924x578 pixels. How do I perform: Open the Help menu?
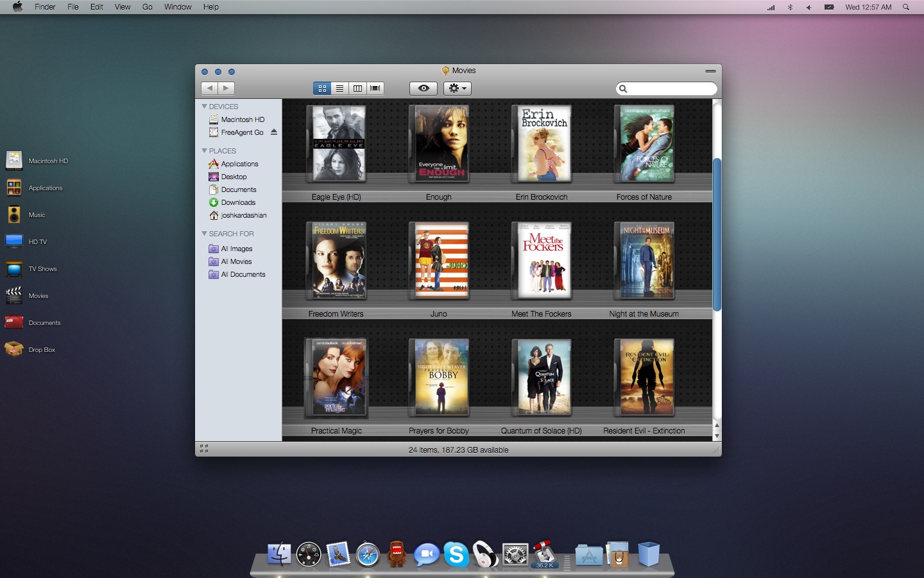pos(211,7)
